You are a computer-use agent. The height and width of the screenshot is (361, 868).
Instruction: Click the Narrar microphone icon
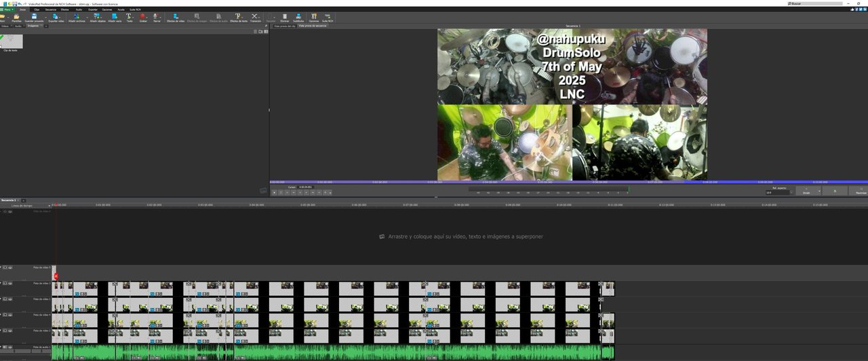click(156, 16)
